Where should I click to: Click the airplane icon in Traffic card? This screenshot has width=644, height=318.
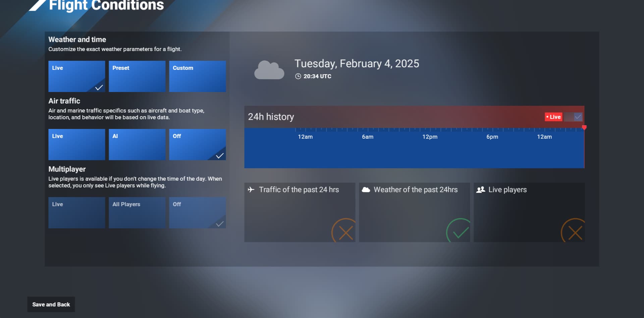[x=251, y=189]
